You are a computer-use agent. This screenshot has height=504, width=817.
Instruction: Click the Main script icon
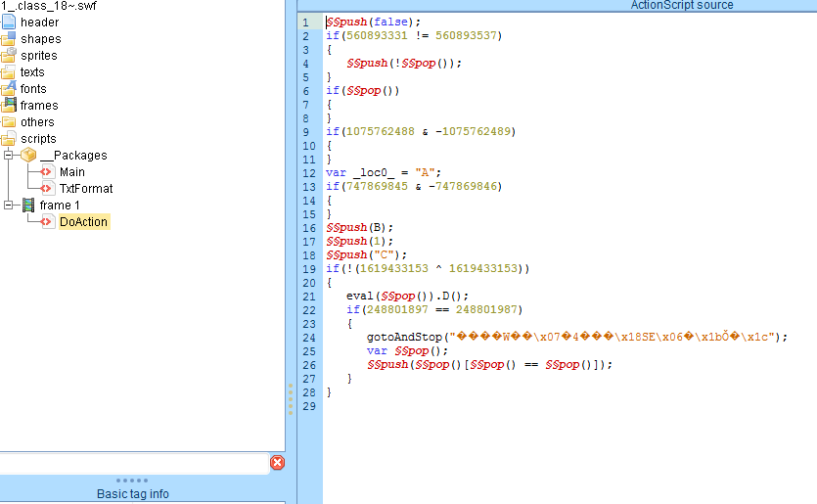click(47, 171)
